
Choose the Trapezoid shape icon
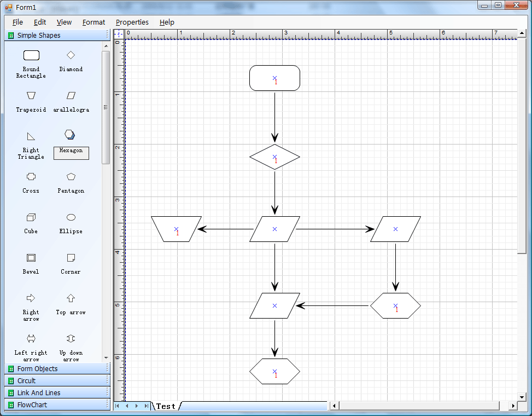(31, 95)
